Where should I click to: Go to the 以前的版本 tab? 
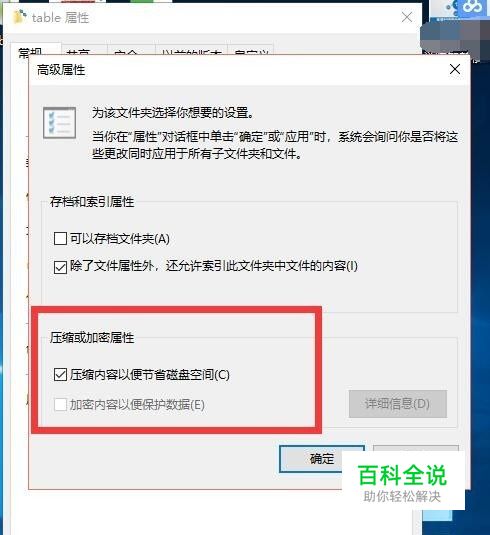pos(192,52)
